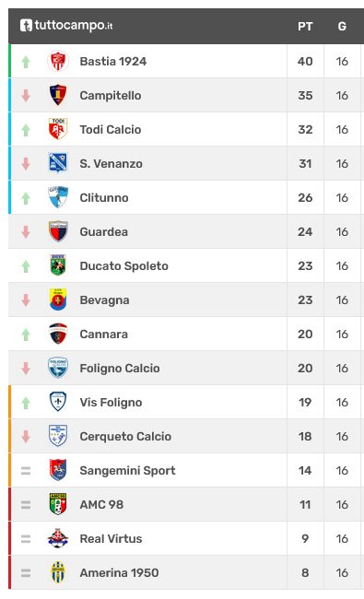Click the Campitello team crest icon
The width and height of the screenshot is (364, 599).
point(58,95)
